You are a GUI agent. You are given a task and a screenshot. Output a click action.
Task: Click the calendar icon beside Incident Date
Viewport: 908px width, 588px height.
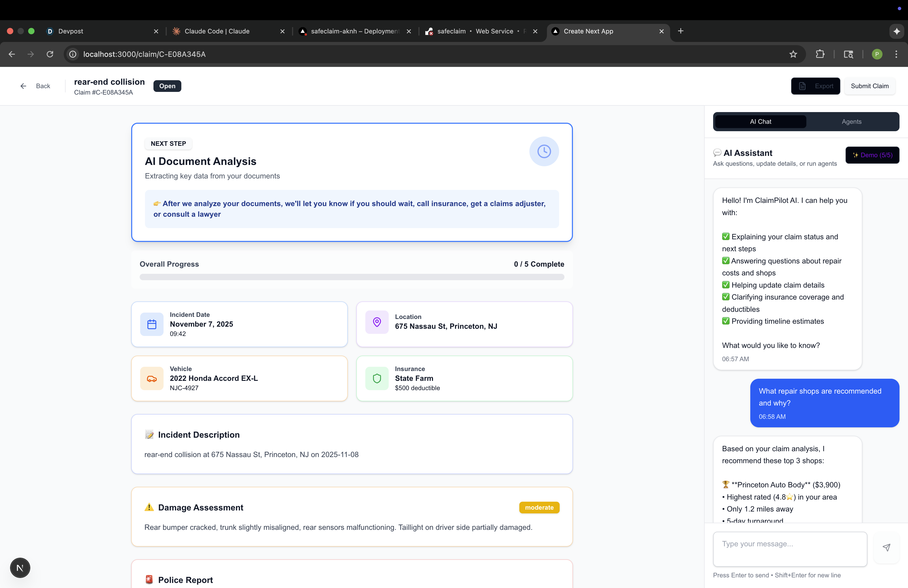point(152,324)
